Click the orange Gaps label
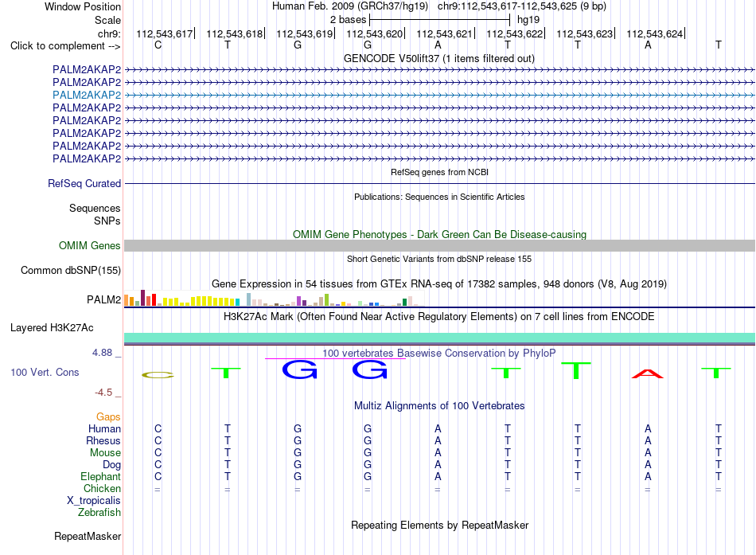 pyautogui.click(x=108, y=416)
